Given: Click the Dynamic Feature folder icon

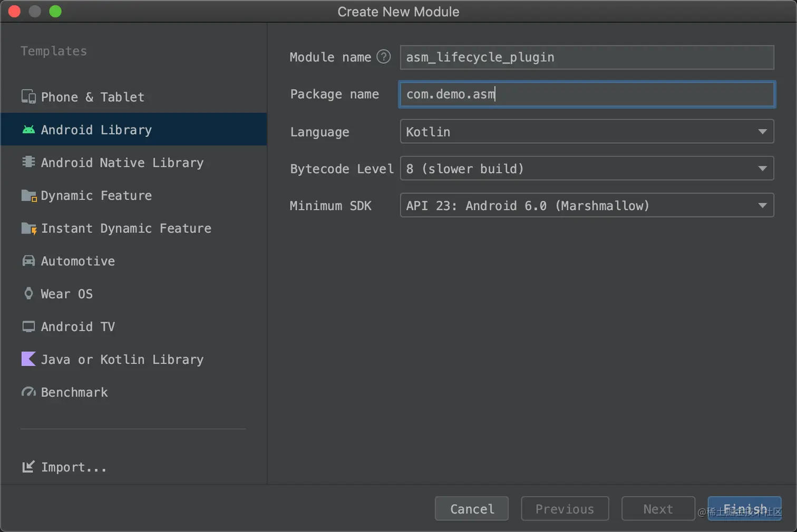Looking at the screenshot, I should click(x=28, y=195).
